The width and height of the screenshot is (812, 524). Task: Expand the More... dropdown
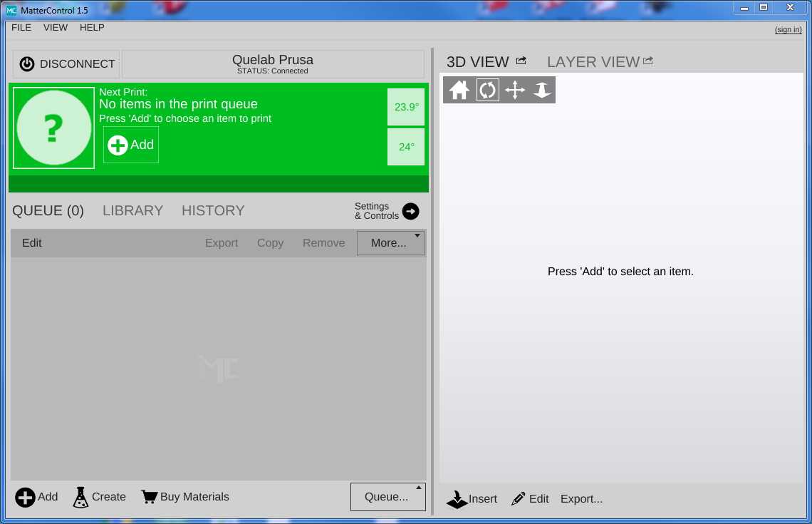(x=390, y=243)
